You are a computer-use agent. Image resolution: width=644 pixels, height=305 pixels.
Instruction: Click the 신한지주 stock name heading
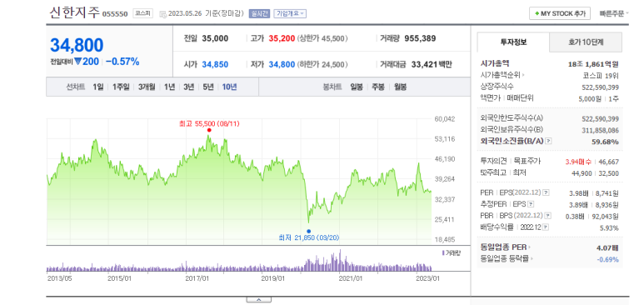[75, 12]
